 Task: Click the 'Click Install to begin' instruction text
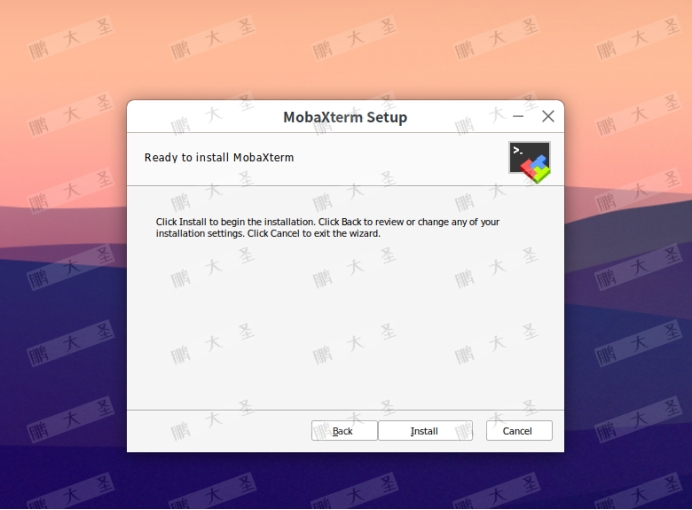pyautogui.click(x=327, y=228)
